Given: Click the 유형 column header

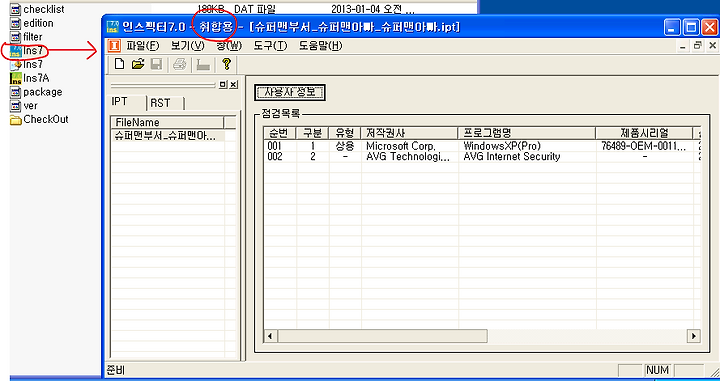Looking at the screenshot, I should 345,133.
